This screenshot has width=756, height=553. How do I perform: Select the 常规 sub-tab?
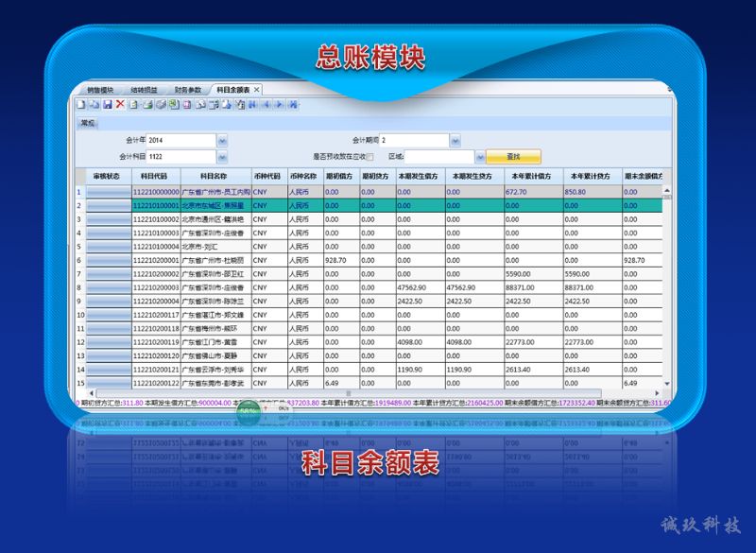point(88,123)
